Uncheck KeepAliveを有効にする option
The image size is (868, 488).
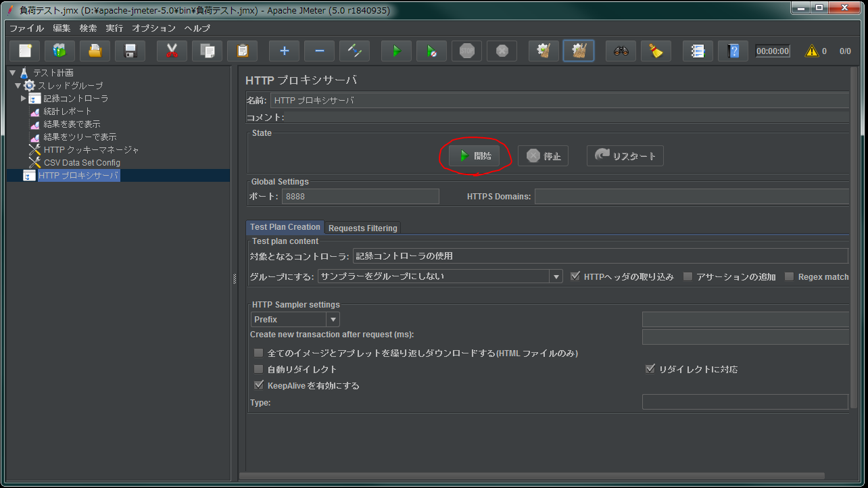259,385
